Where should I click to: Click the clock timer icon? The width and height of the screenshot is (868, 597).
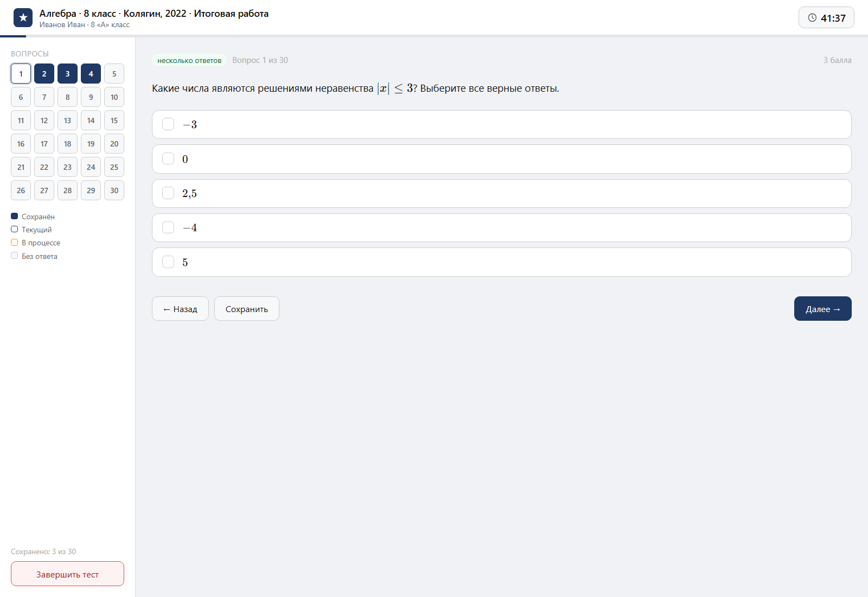(812, 18)
